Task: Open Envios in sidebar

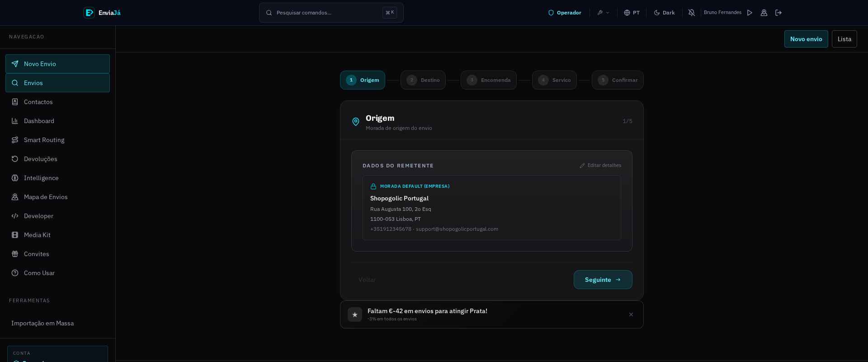Action: point(57,83)
